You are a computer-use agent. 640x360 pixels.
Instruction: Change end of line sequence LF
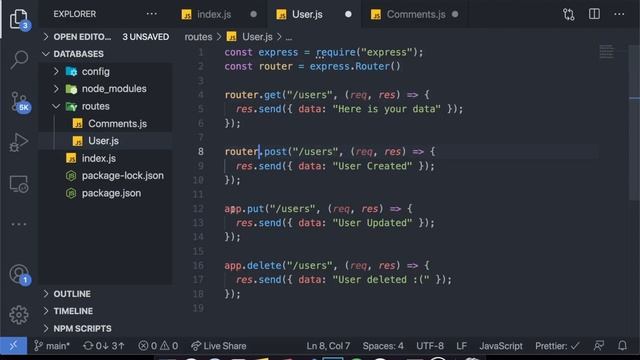tap(462, 346)
